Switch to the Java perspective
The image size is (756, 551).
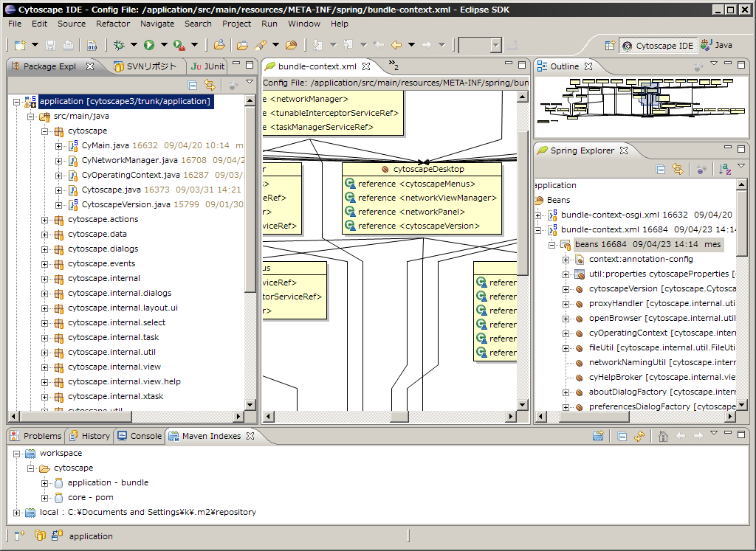[717, 45]
